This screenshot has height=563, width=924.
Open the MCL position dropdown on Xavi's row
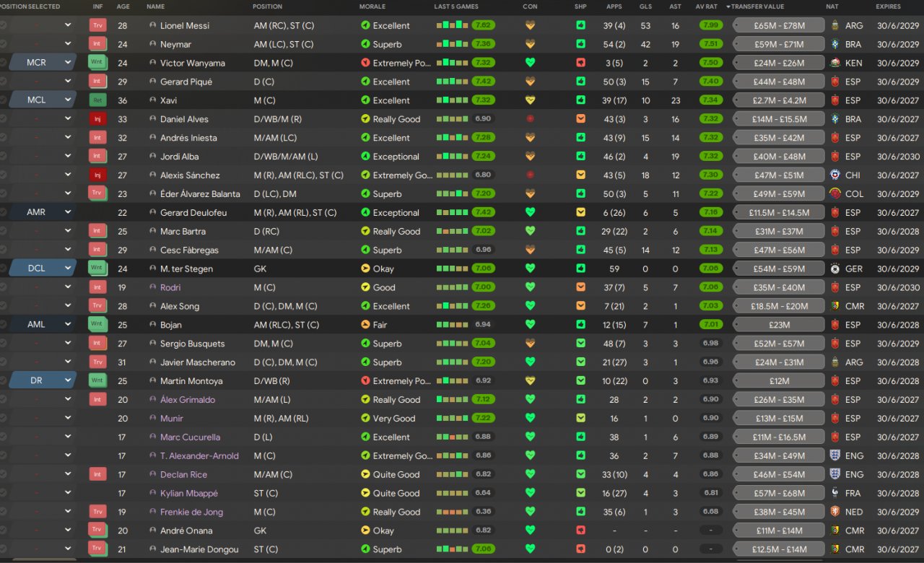click(43, 100)
